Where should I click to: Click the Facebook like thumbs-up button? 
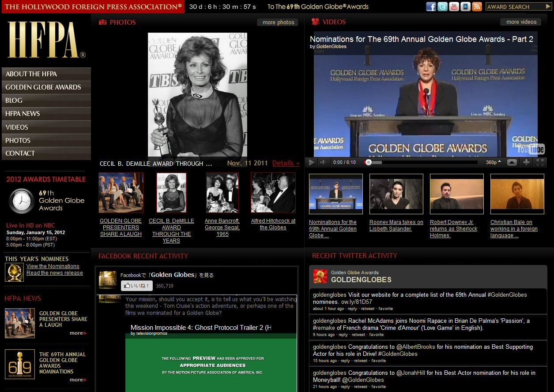(x=137, y=286)
